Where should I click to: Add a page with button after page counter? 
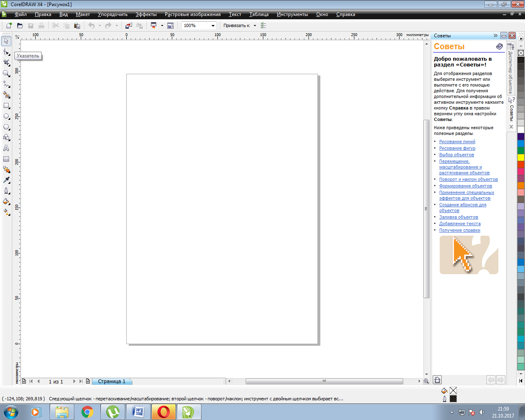point(88,381)
